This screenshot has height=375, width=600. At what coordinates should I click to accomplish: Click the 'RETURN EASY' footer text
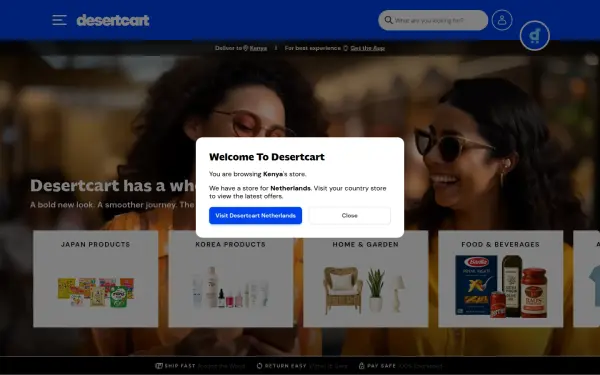click(285, 366)
